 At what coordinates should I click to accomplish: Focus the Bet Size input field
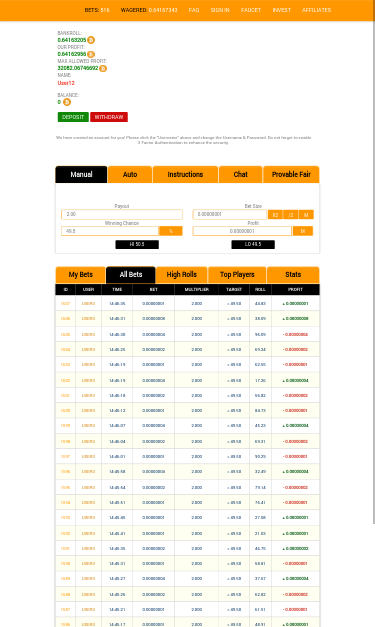click(229, 214)
